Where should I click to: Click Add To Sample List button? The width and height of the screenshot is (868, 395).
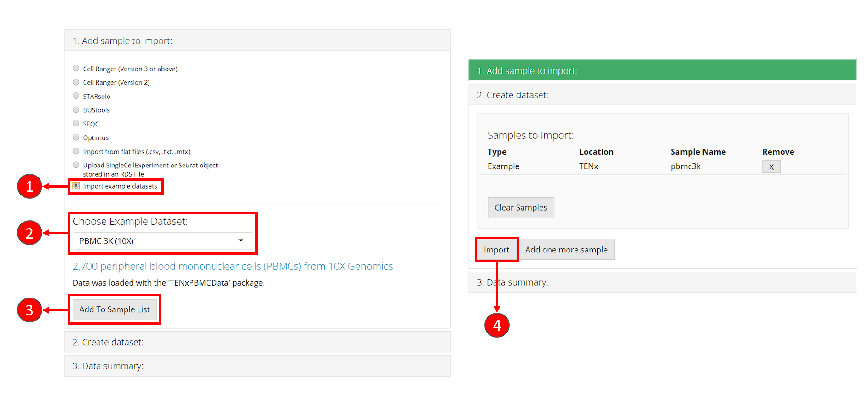click(115, 309)
